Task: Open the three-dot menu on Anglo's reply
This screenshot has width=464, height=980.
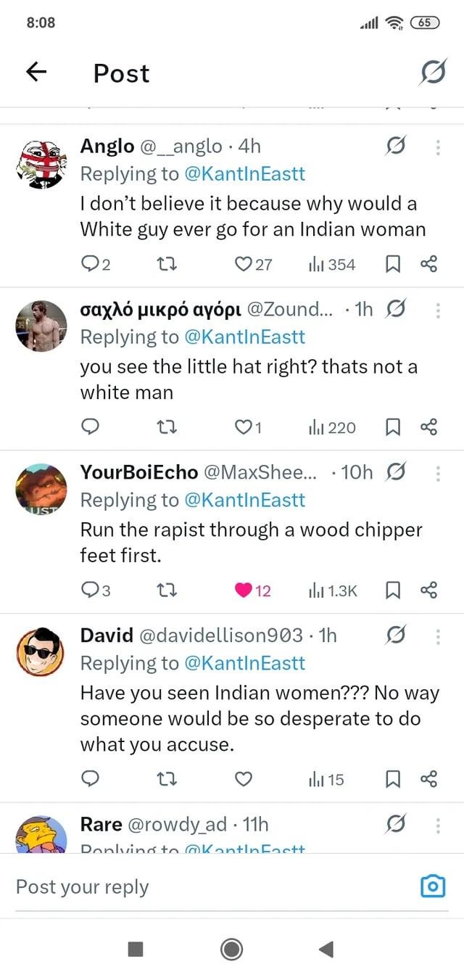Action: [438, 147]
